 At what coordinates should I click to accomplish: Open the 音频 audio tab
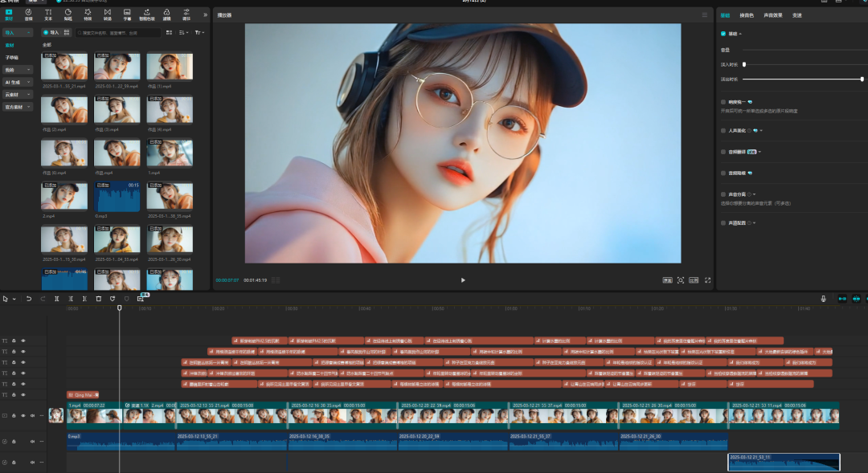click(x=28, y=14)
